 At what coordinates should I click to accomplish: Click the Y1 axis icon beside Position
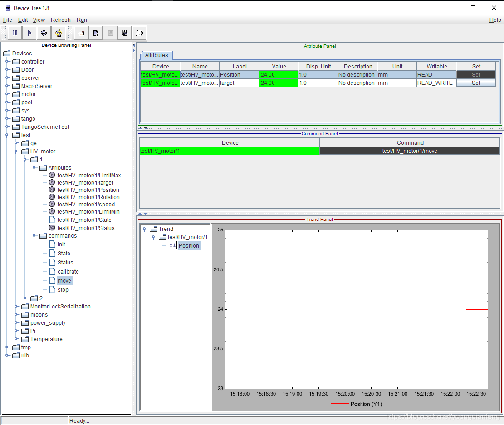coord(172,246)
